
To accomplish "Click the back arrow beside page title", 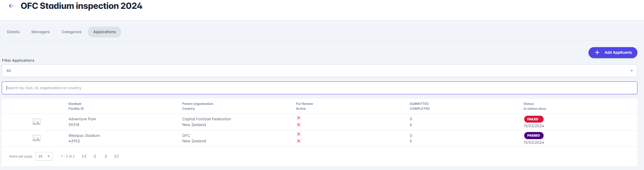I will coord(11,6).
